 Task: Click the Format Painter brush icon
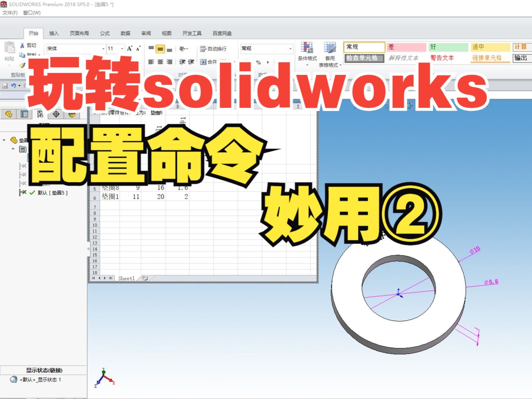pyautogui.click(x=22, y=64)
